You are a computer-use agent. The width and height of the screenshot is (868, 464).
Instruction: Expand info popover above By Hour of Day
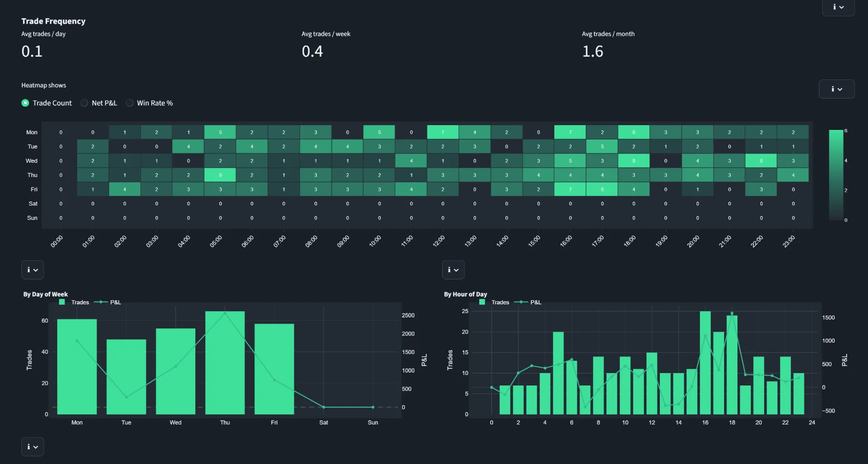point(453,270)
